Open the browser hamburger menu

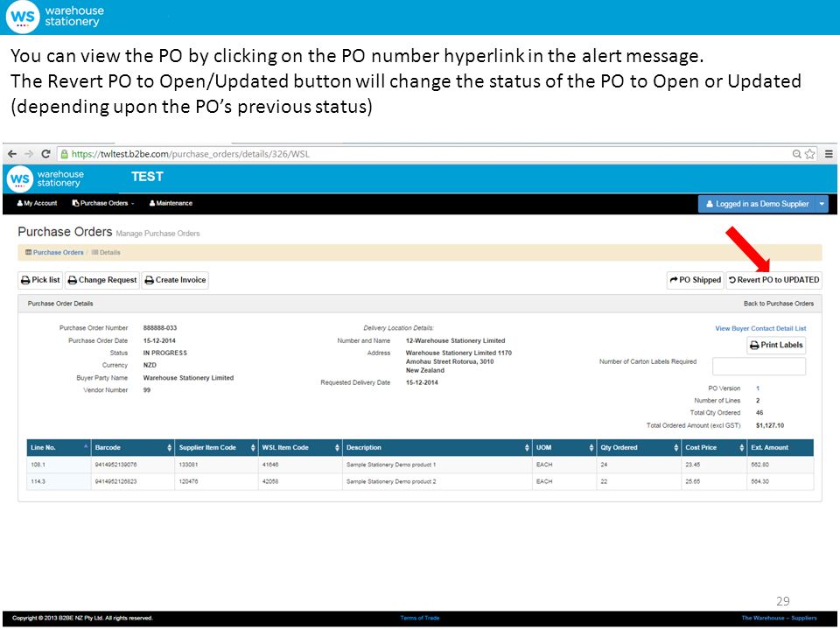[829, 154]
